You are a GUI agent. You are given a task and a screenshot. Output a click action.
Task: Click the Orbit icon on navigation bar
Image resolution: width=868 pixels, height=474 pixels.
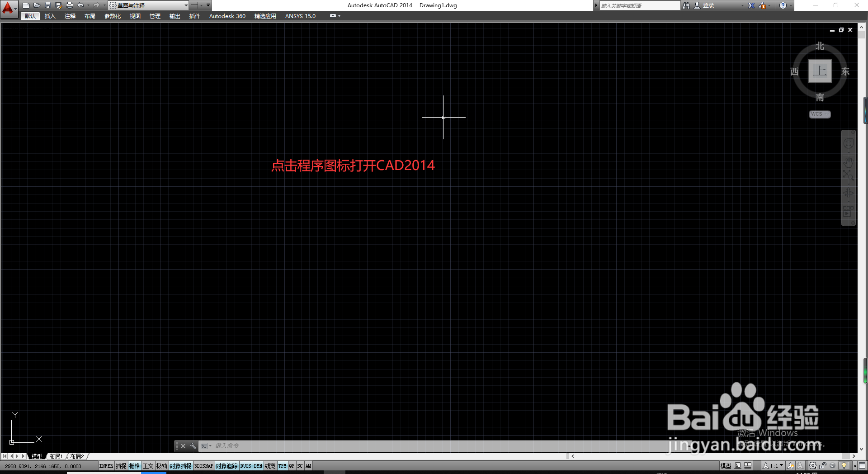tap(849, 193)
